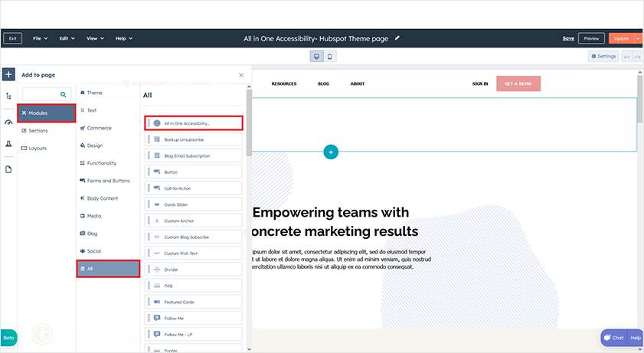Open the File menu
Image resolution: width=644 pixels, height=353 pixels.
41,38
